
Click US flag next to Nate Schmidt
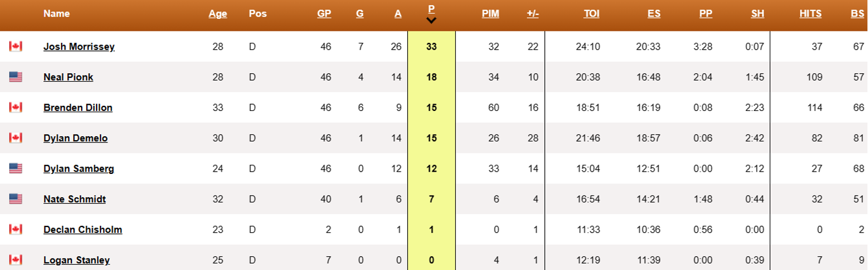[x=15, y=199]
